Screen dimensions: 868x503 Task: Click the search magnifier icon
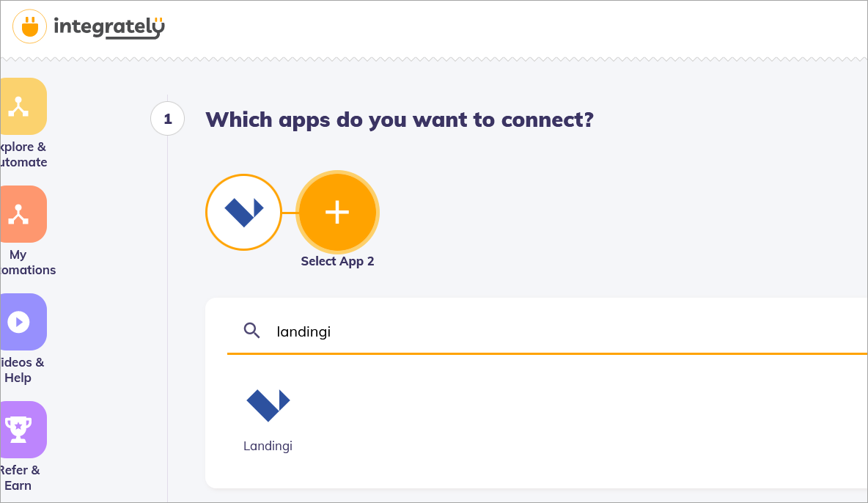[252, 331]
